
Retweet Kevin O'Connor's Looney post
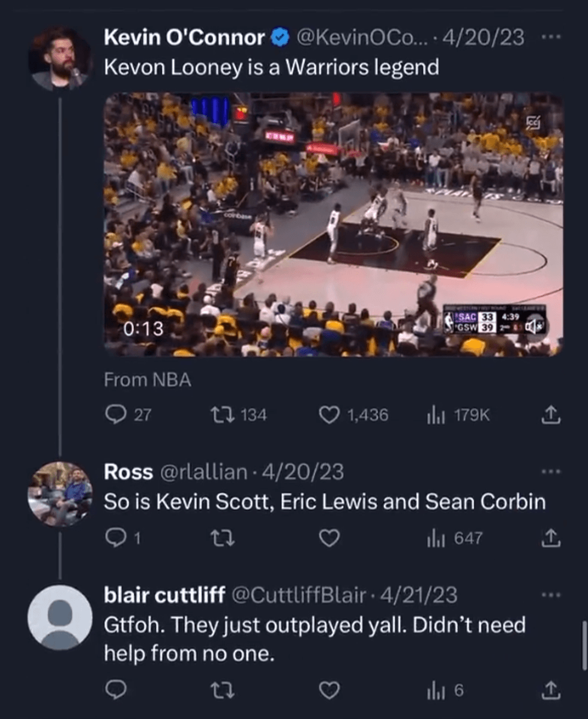[x=227, y=415]
